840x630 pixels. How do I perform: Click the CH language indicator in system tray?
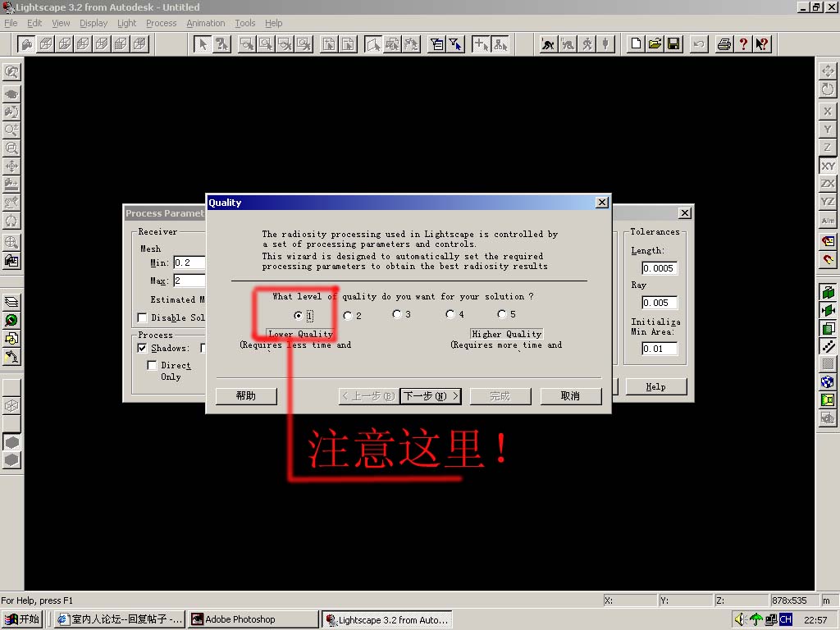[786, 619]
